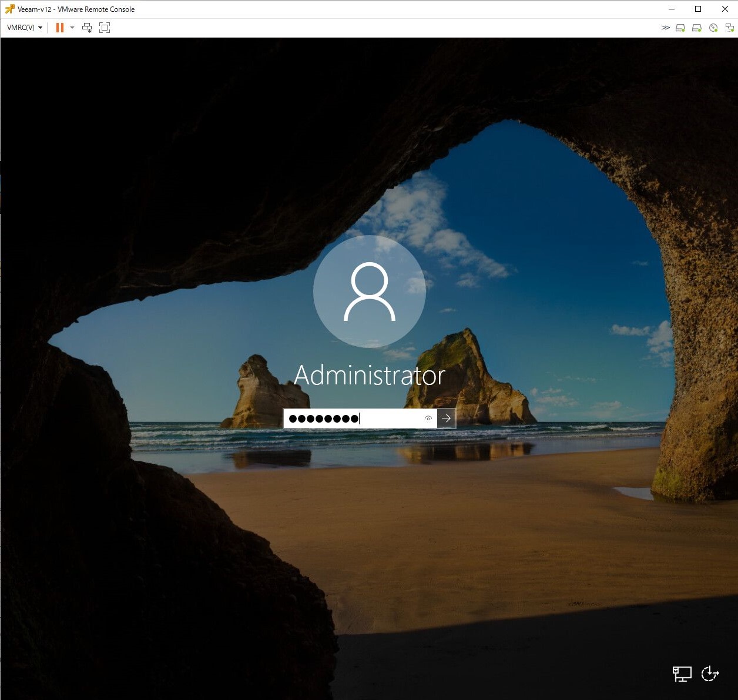
Task: Expand the devices toolbar double chevron
Action: (x=665, y=28)
